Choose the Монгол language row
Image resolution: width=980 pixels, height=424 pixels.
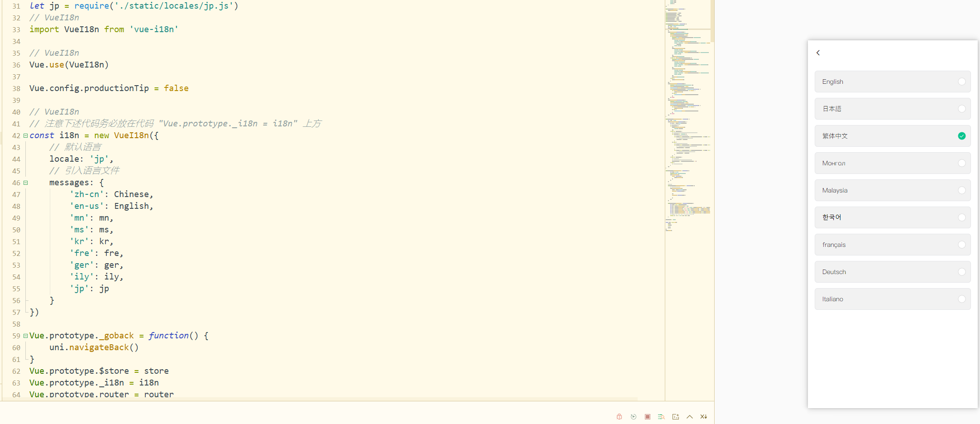tap(892, 163)
